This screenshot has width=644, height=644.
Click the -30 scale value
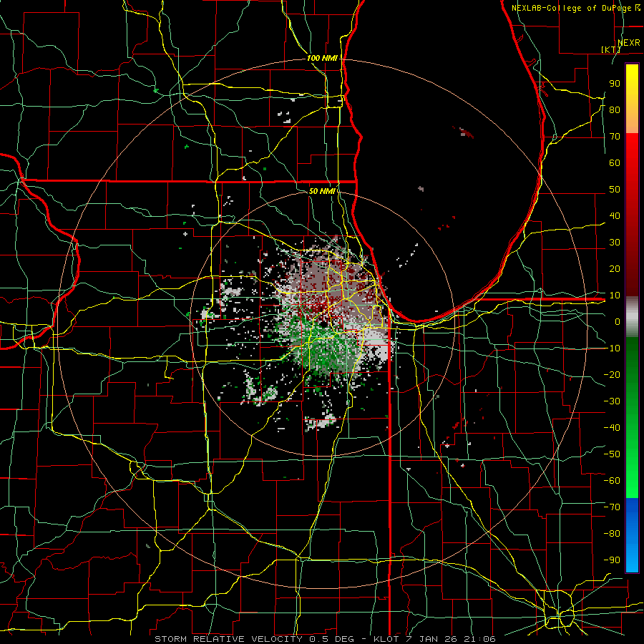click(612, 401)
